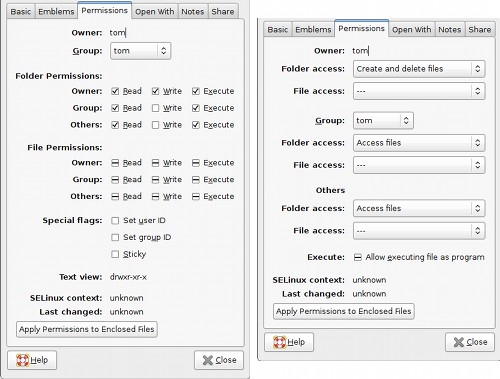Switch to Open With tab in right dialog
This screenshot has height=379, width=500.
[412, 30]
